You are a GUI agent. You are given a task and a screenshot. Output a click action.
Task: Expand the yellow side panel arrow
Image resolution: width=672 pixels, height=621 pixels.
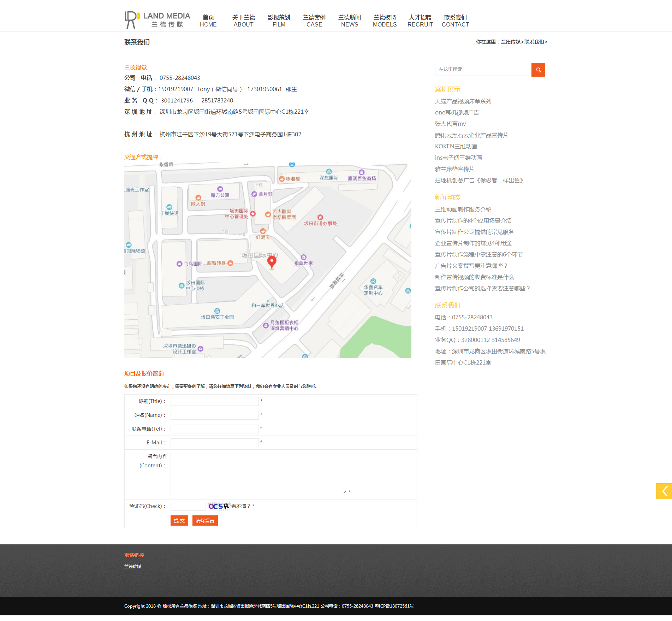[664, 491]
